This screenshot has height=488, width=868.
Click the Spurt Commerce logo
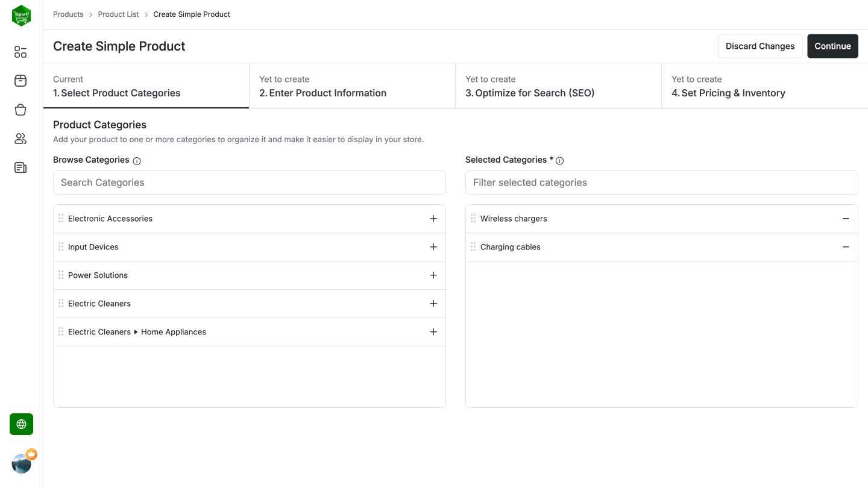(x=21, y=15)
